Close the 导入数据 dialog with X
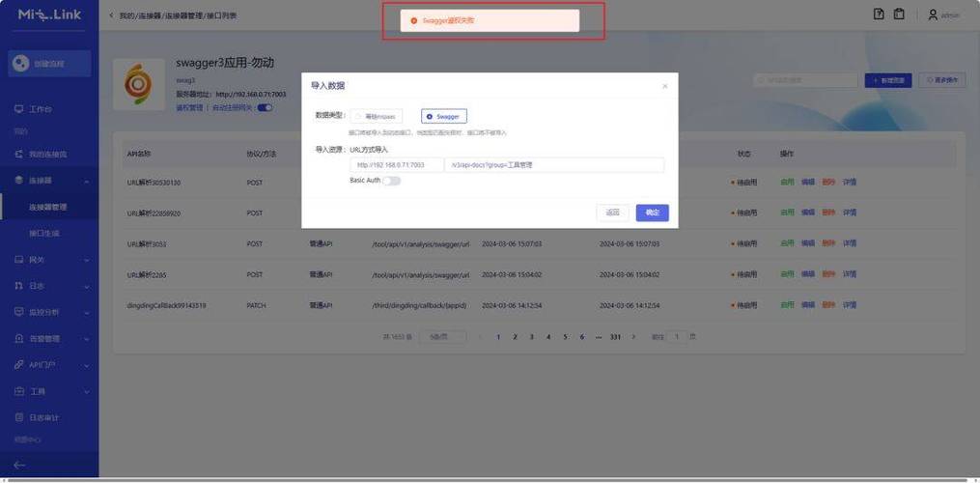This screenshot has width=980, height=483. (664, 86)
